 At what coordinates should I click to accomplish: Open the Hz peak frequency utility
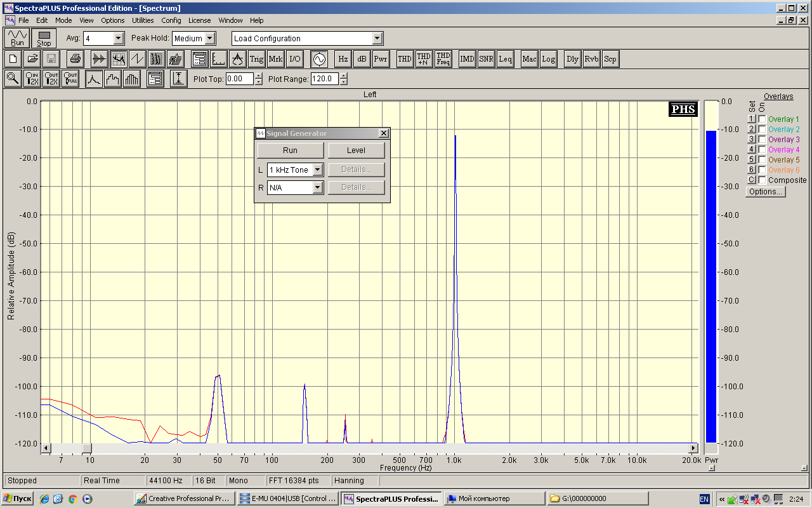coord(343,59)
